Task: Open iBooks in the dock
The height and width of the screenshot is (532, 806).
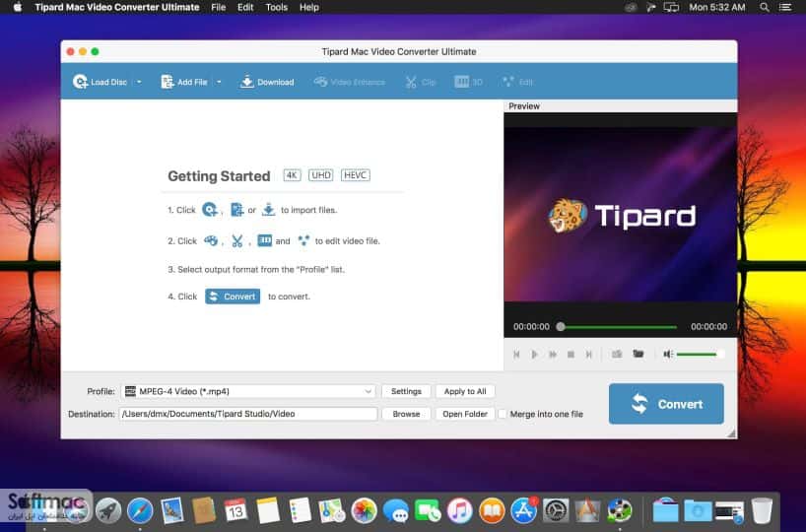Action: coord(492,511)
